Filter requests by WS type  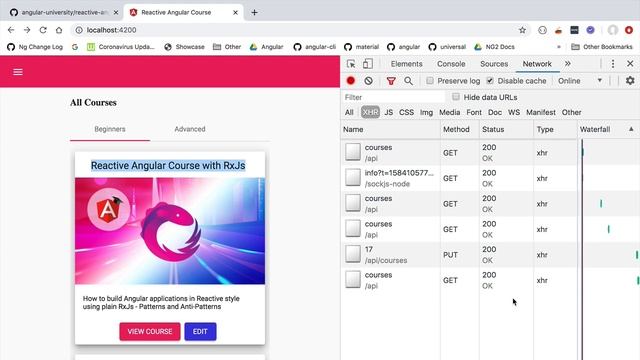point(514,112)
